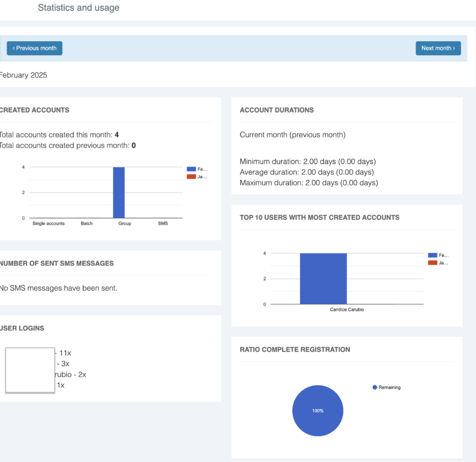Viewport: 476px width, 462px height.
Task: Click the Previous month button
Action: tap(34, 48)
